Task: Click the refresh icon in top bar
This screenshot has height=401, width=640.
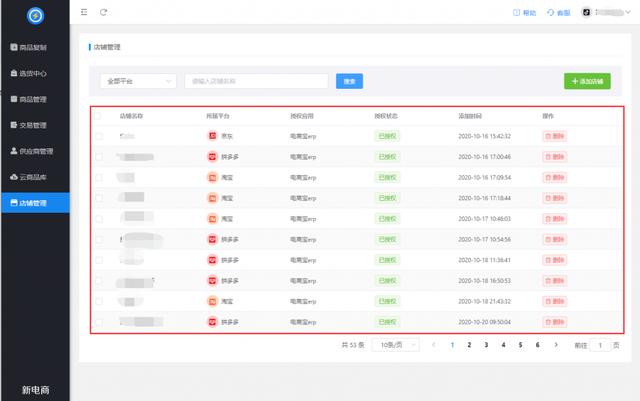Action: [104, 12]
